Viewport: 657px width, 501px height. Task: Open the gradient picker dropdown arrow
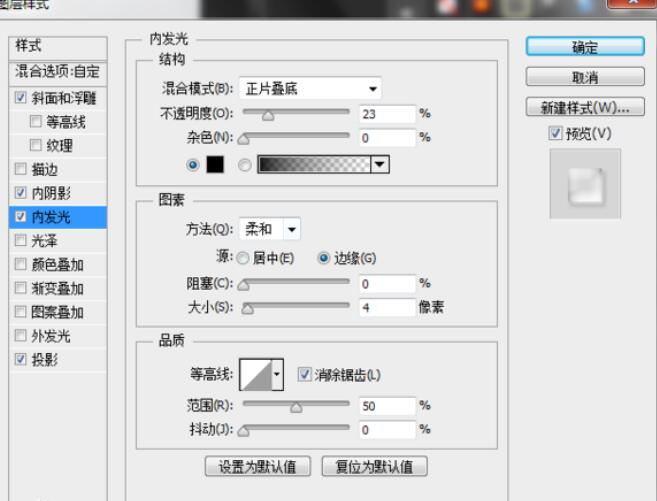click(379, 165)
